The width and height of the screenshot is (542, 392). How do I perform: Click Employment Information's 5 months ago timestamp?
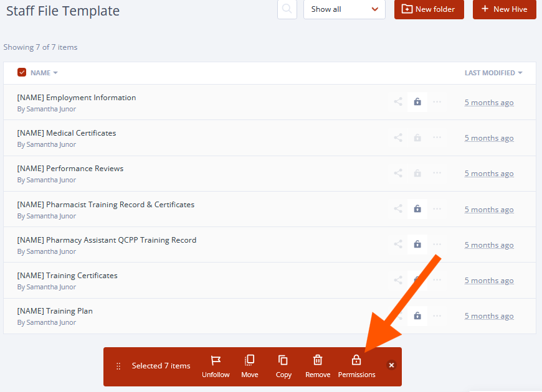coord(489,103)
